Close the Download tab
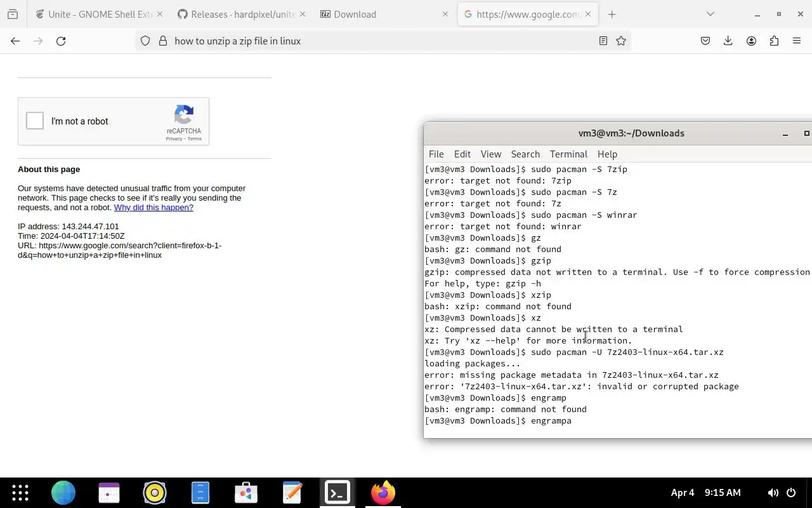The height and width of the screenshot is (508, 812). (445, 14)
